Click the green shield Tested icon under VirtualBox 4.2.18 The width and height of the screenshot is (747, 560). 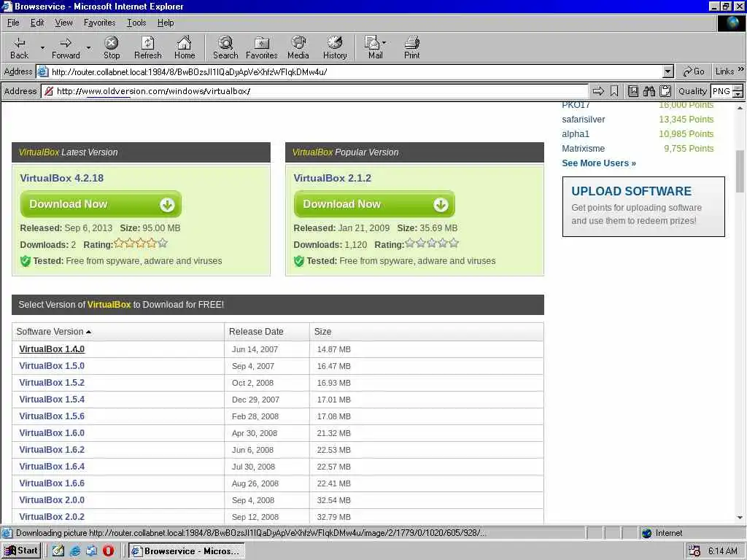(26, 261)
